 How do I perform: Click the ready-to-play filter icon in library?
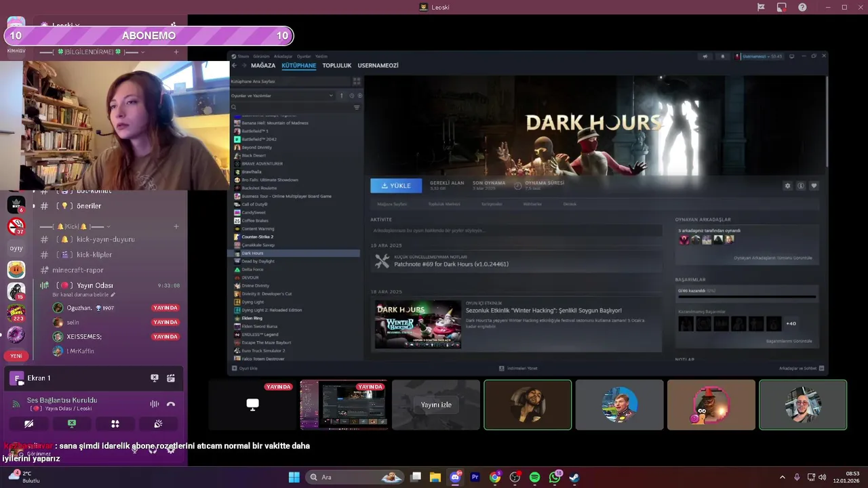click(359, 96)
